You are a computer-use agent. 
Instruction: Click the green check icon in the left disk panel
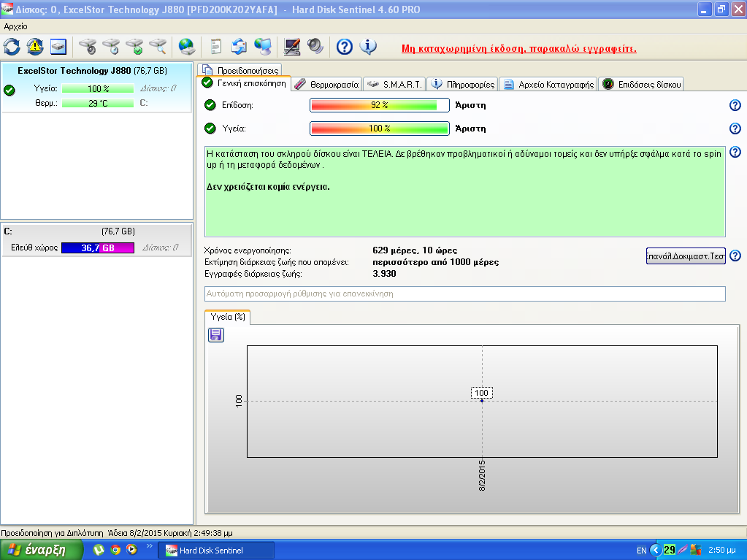[9, 90]
